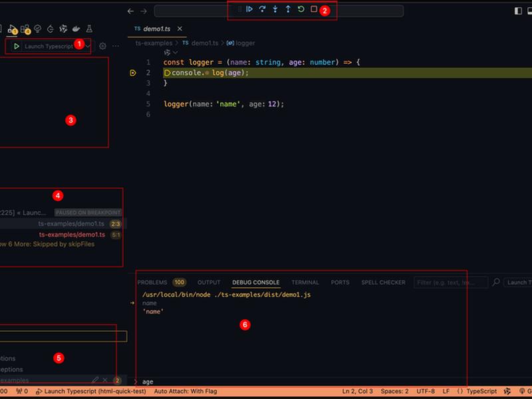
Task: Grab the debug toolbar drag handle
Action: (239, 9)
